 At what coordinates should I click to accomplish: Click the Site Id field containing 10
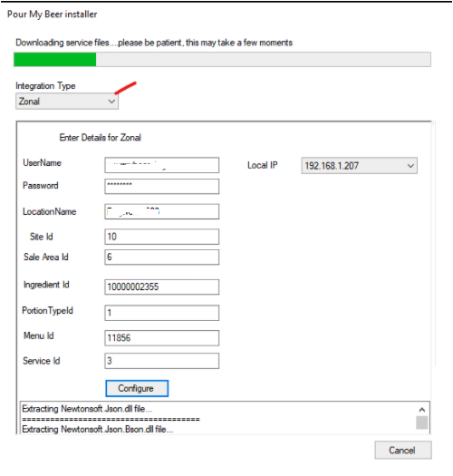[161, 237]
